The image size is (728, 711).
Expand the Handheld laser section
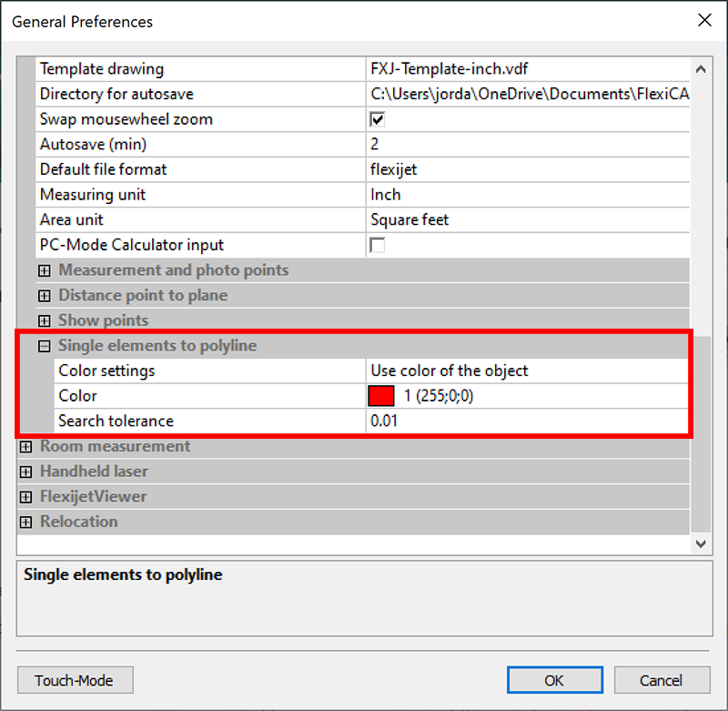[25, 471]
